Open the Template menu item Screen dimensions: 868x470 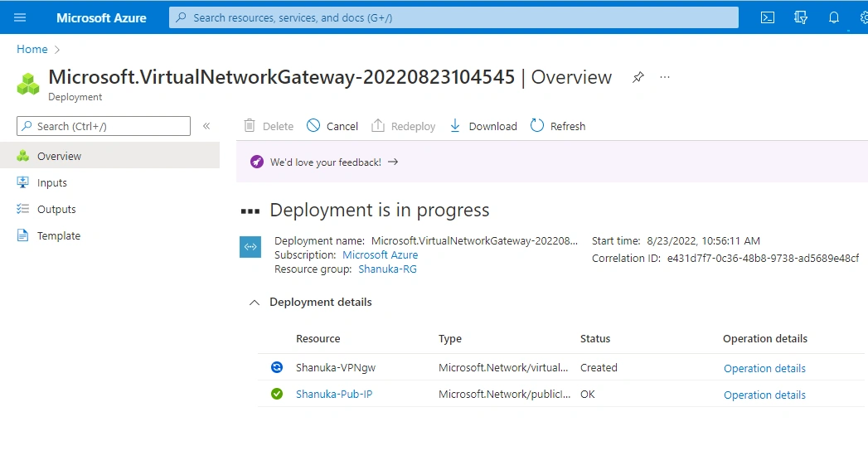[x=109, y=236]
